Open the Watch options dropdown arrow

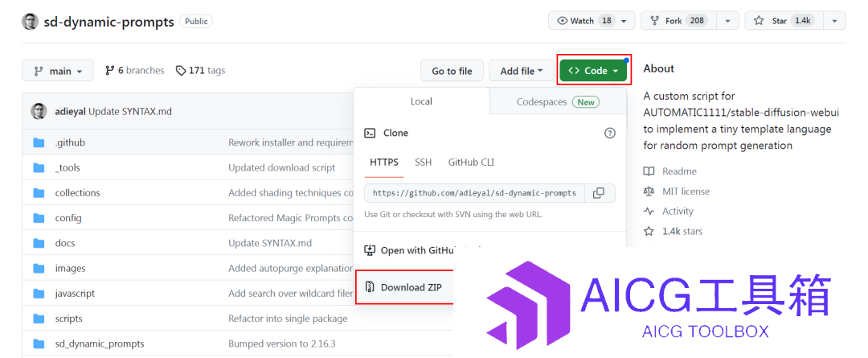[x=624, y=20]
